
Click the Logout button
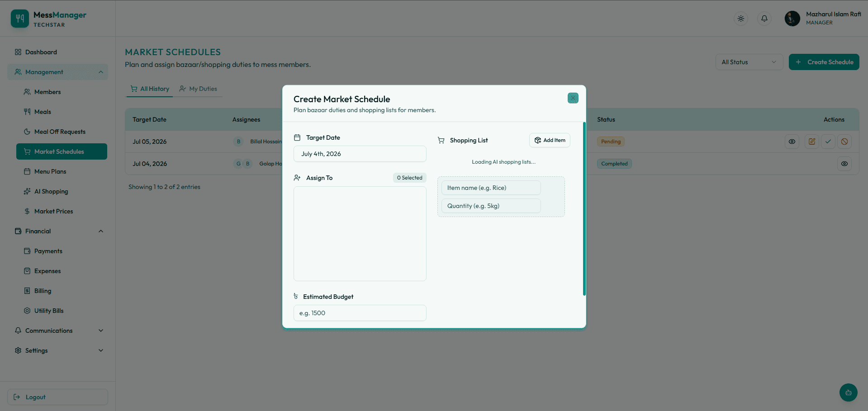point(57,397)
